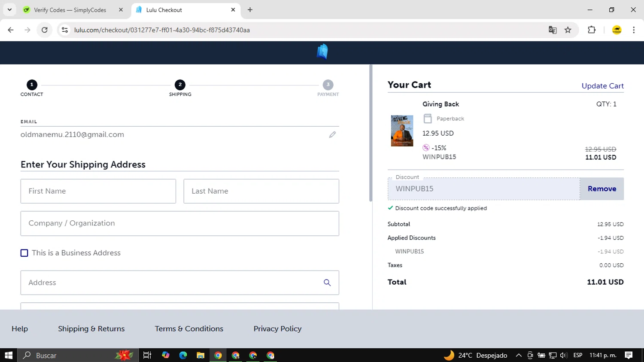Open Copilot icon on taskbar
644x362 pixels.
coord(166,356)
